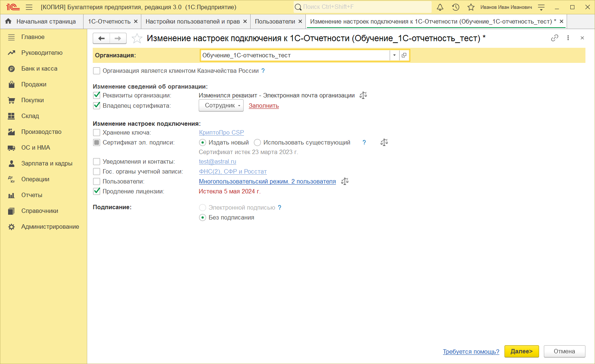
Task: Go back with the left arrow
Action: click(101, 38)
